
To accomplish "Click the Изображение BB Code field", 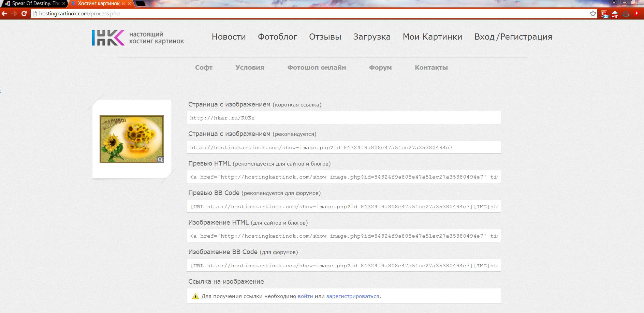I will [x=344, y=266].
